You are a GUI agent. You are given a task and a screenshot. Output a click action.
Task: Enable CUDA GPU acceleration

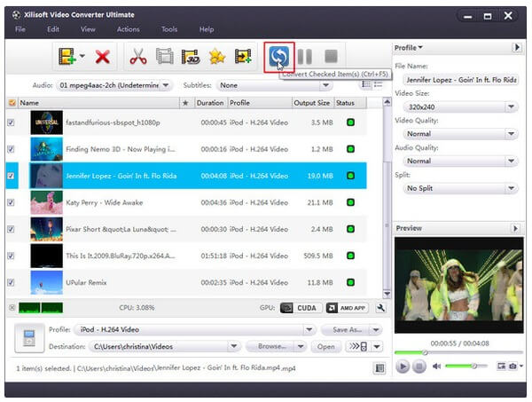(x=301, y=308)
